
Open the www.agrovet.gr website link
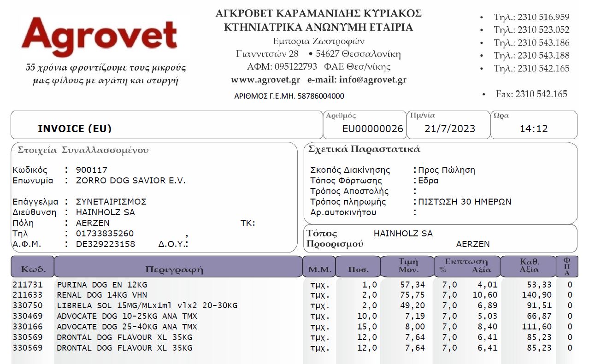[x=265, y=80]
